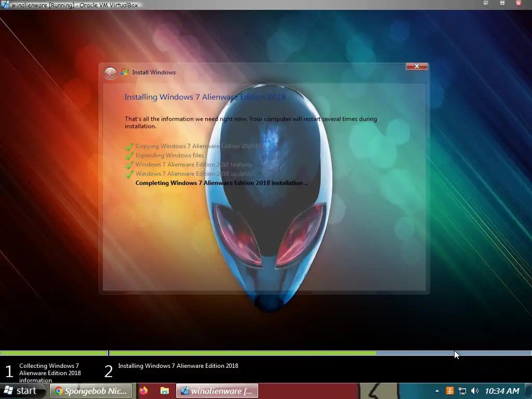532x399 pixels.
Task: Open the network connection tray icon
Action: click(462, 391)
